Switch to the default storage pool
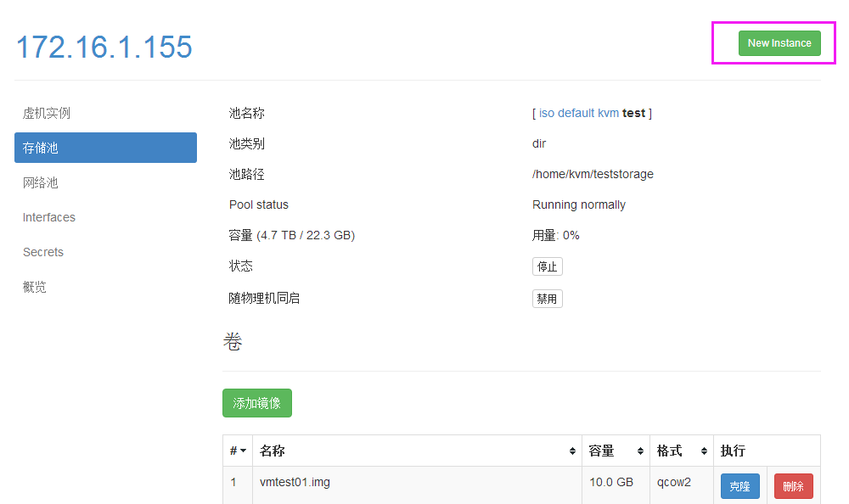 [x=576, y=113]
